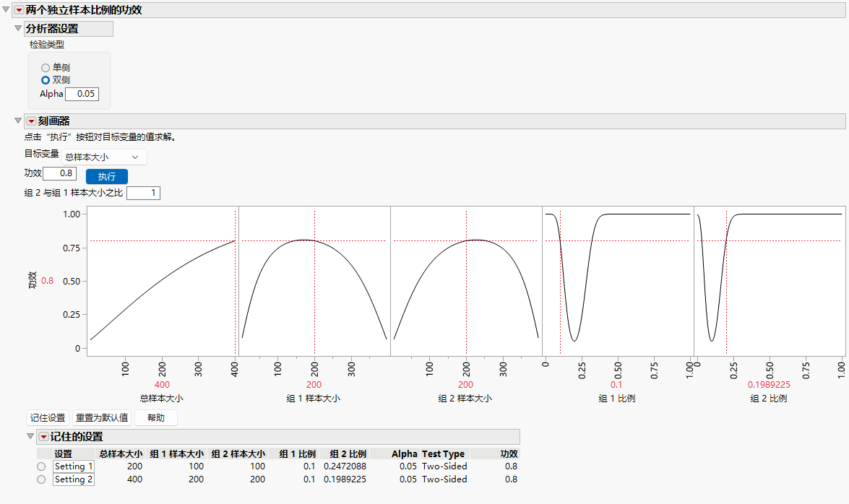Select the Setting 1 radio button
Viewport: 849px width, 504px height.
[x=41, y=466]
